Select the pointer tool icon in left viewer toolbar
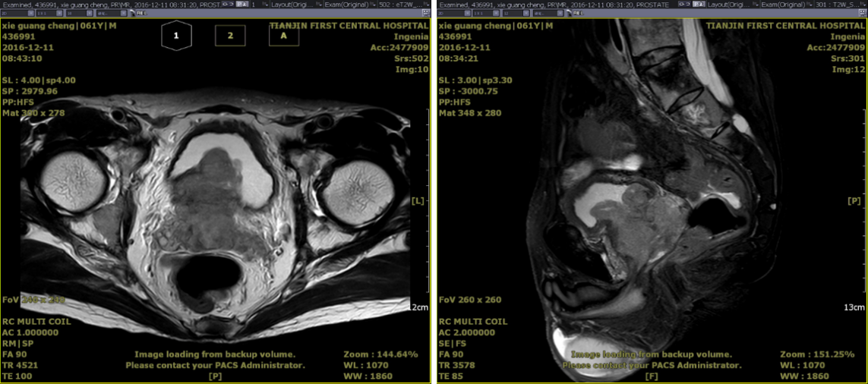This screenshot has width=868, height=384. [x=132, y=13]
